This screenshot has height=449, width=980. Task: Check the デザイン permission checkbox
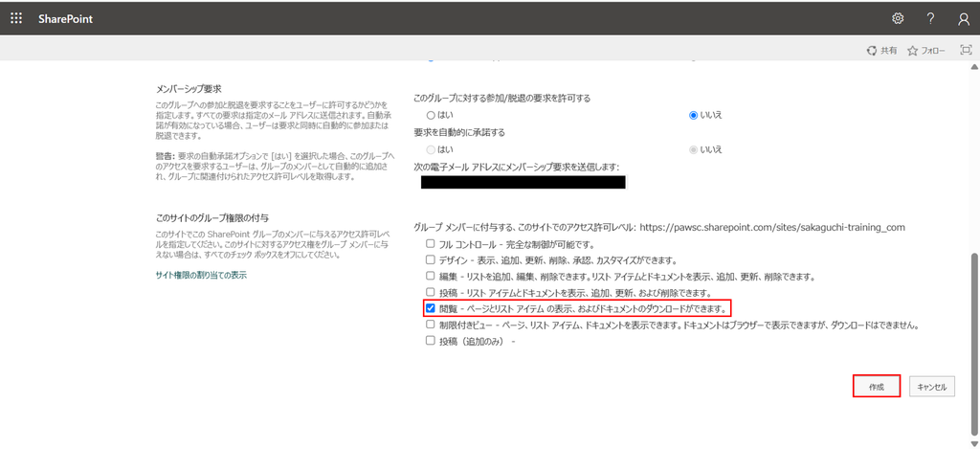tap(430, 259)
